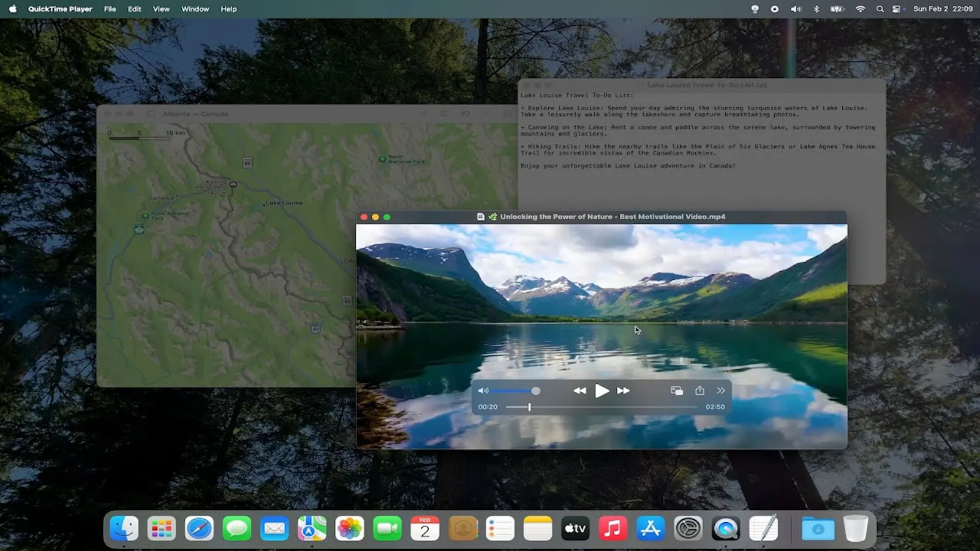Screen dimensions: 980x551
Task: Click Banff National Park pin in Maps
Action: pos(382,159)
